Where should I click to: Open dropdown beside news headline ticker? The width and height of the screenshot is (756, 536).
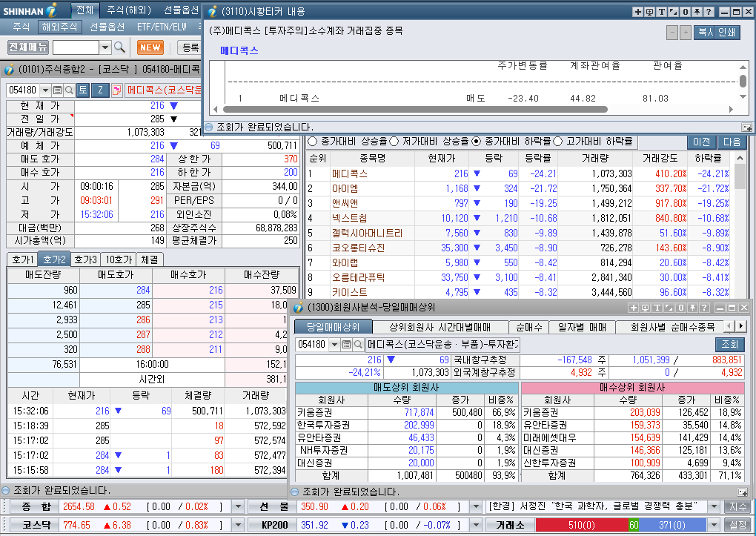point(714,506)
